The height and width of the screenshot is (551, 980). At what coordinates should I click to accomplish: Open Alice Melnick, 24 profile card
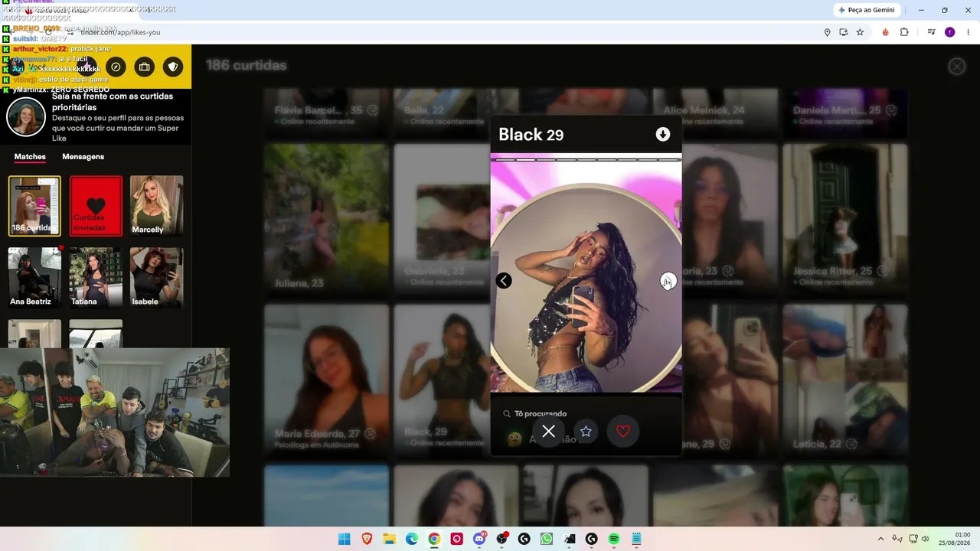point(715,112)
